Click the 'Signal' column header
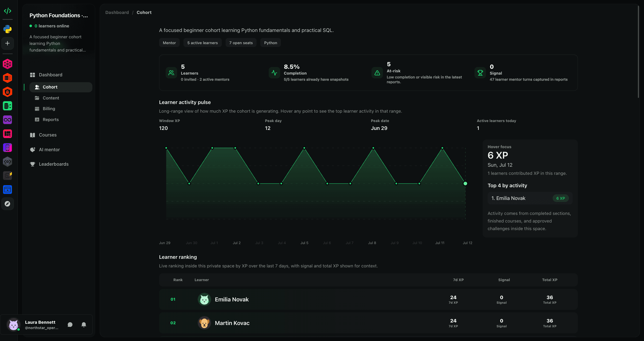The height and width of the screenshot is (341, 644). [504, 280]
